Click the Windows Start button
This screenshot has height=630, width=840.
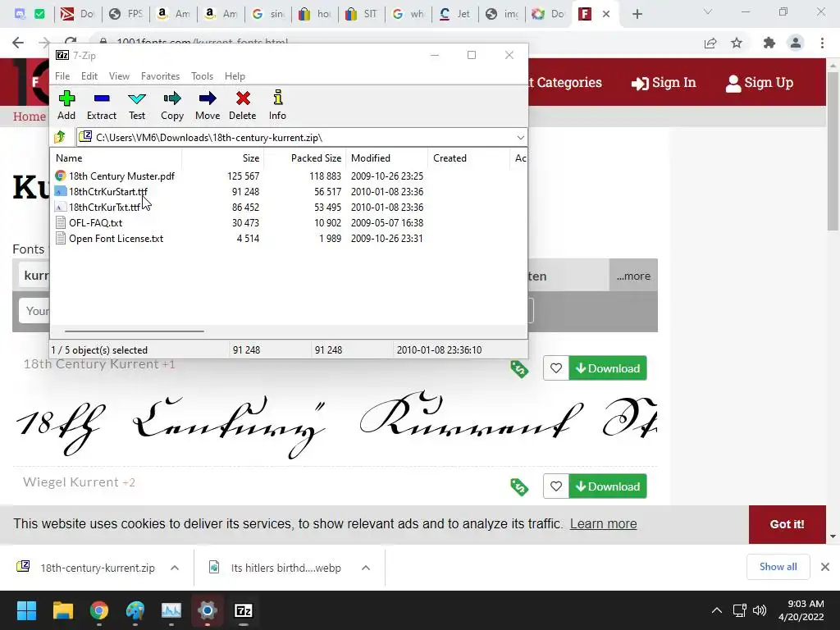click(26, 610)
